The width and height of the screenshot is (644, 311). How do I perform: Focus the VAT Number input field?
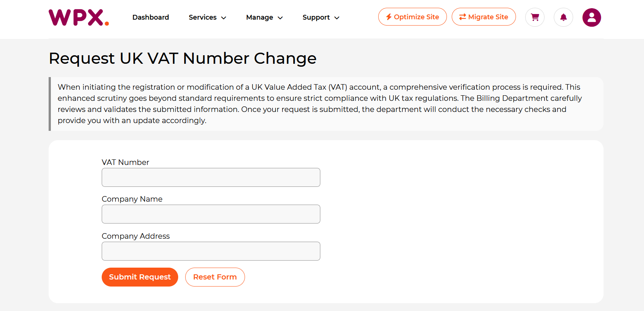(211, 177)
